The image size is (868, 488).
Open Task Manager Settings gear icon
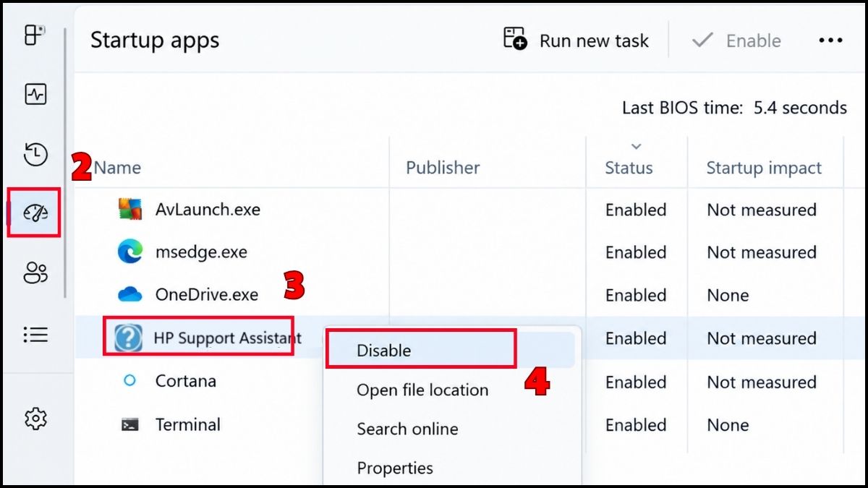coord(35,418)
